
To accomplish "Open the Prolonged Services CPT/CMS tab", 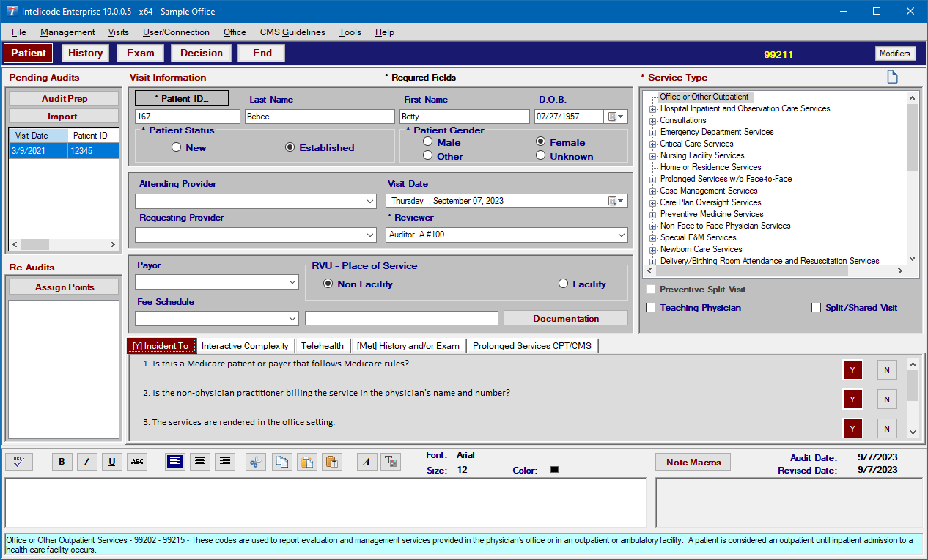I will (533, 346).
